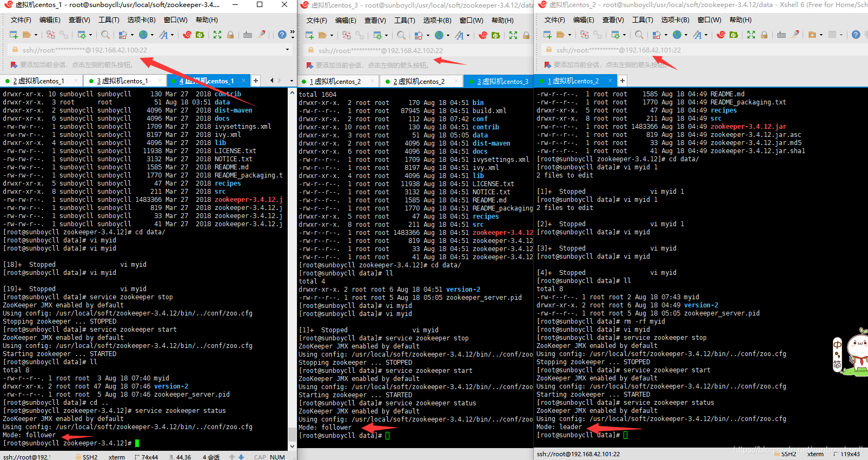The height and width of the screenshot is (460, 868).
Task: Add new tab with plus in centos_2 window
Action: [x=622, y=81]
